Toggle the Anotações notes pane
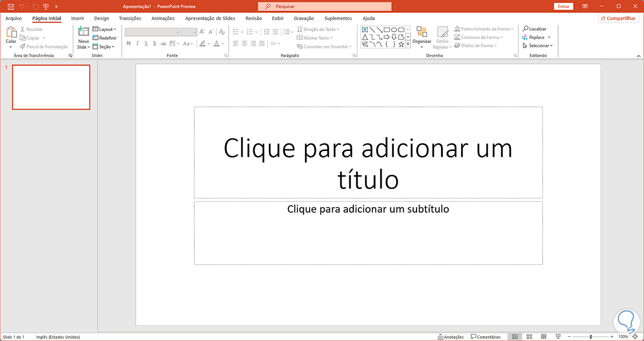This screenshot has height=341, width=644. click(451, 337)
